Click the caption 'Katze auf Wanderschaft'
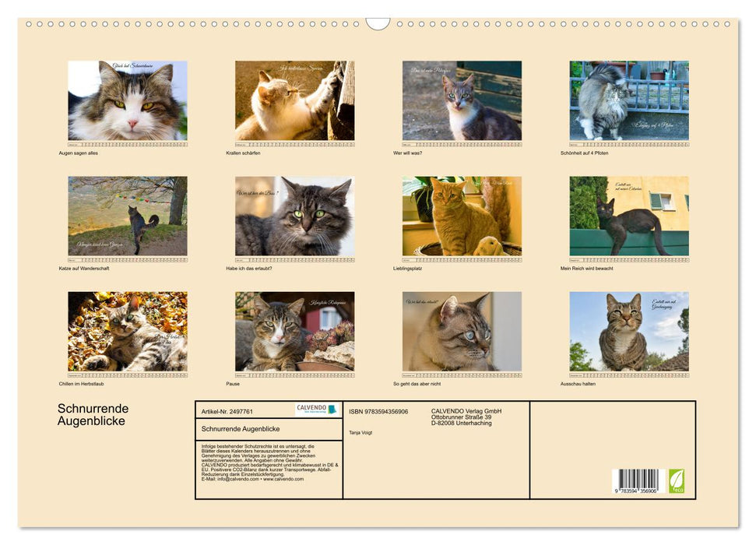 [x=84, y=268]
